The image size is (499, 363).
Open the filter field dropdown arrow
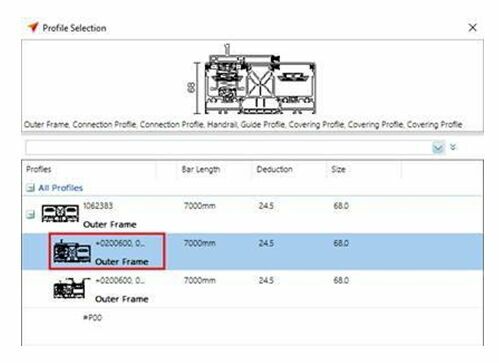tap(438, 148)
